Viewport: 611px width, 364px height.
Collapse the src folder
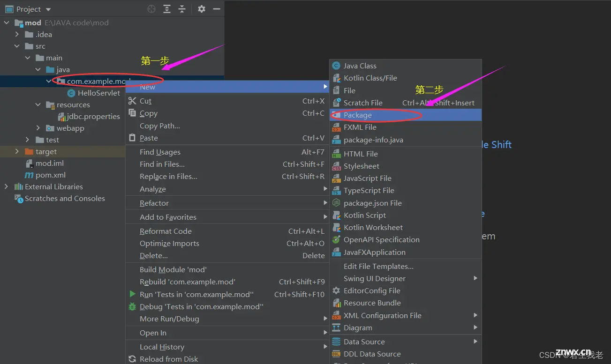[17, 46]
